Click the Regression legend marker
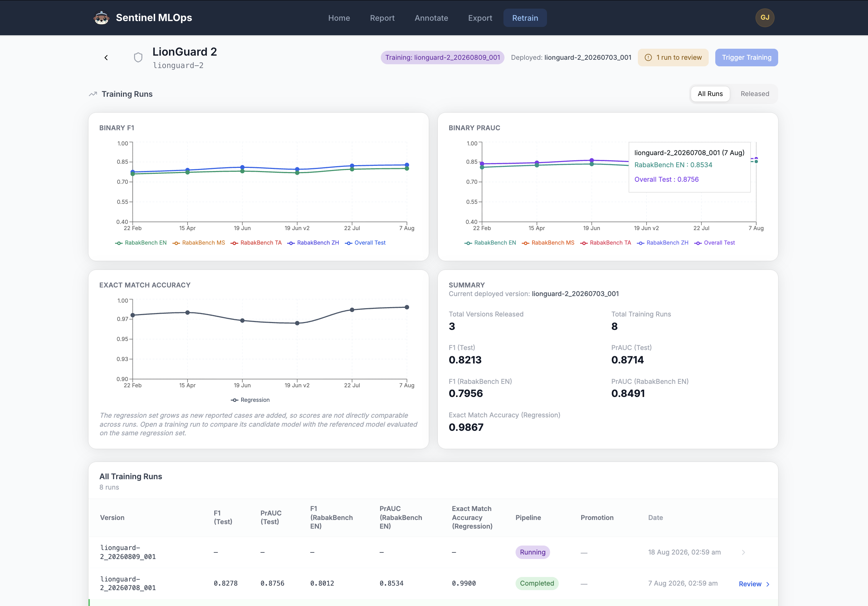 (234, 400)
